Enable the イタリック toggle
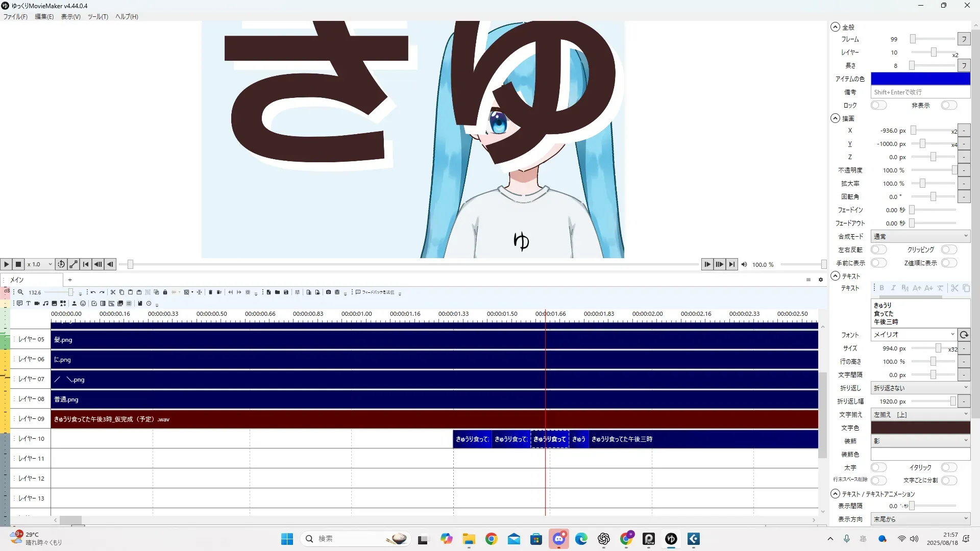Viewport: 980px width, 551px height. click(x=948, y=467)
